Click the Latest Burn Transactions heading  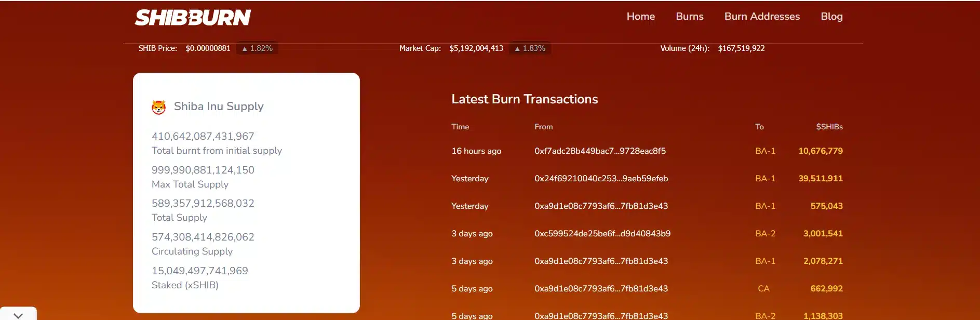click(x=525, y=99)
